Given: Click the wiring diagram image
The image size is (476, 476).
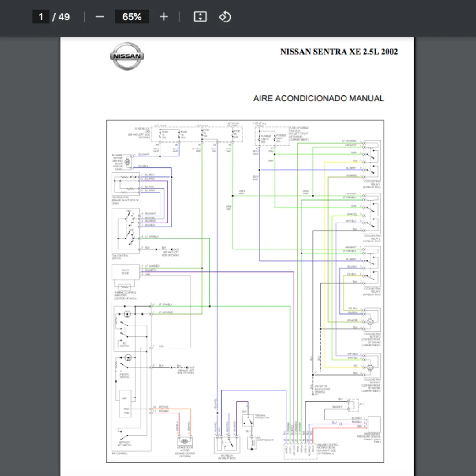Looking at the screenshot, I should pyautogui.click(x=245, y=291).
